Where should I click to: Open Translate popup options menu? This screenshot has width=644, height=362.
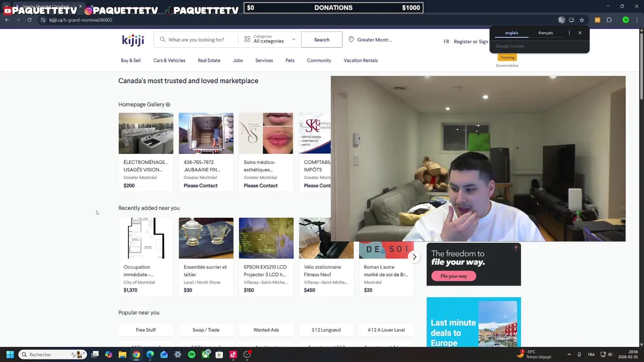coord(569,33)
